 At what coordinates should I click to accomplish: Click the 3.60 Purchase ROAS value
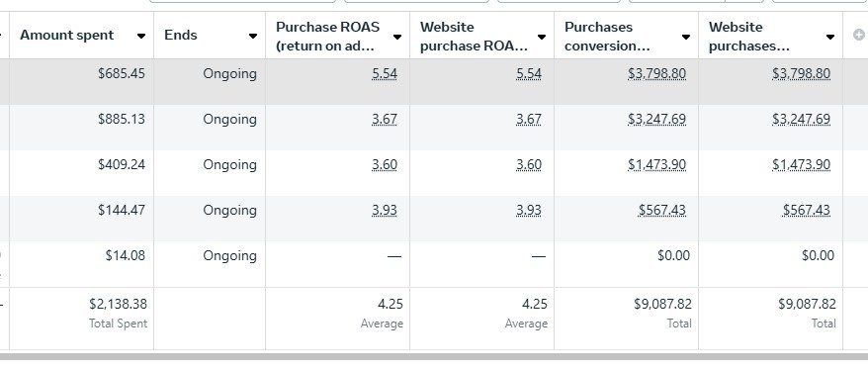(385, 164)
